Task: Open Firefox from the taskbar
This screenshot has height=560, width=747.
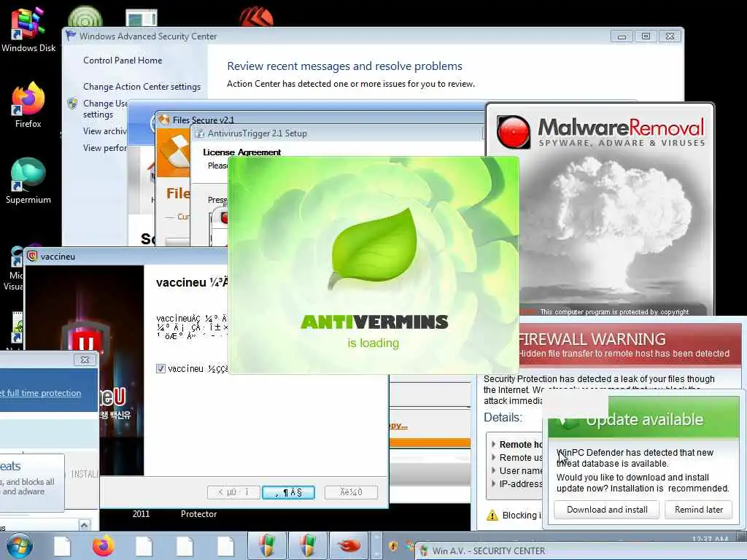Action: [103, 545]
